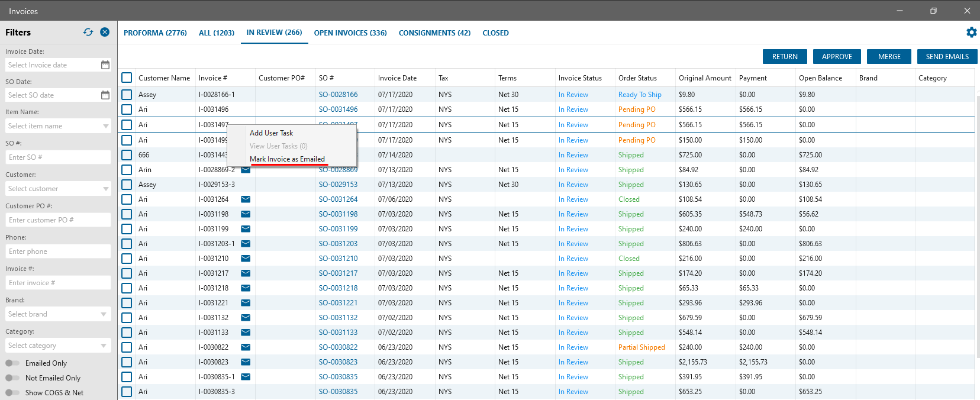
Task: Open sales order link SO-0031203
Action: pos(338,244)
